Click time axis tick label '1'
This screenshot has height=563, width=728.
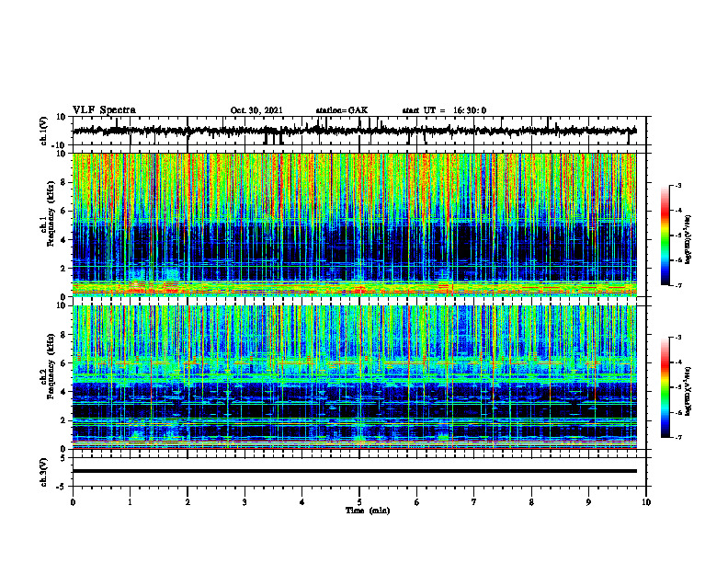[130, 502]
